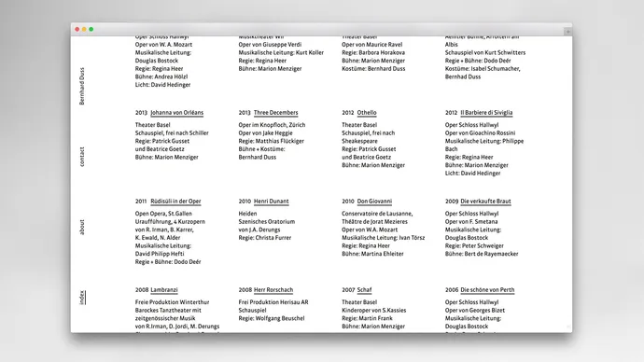Click 'Bühne: Bert de Rayemaecker' text

[x=482, y=254]
